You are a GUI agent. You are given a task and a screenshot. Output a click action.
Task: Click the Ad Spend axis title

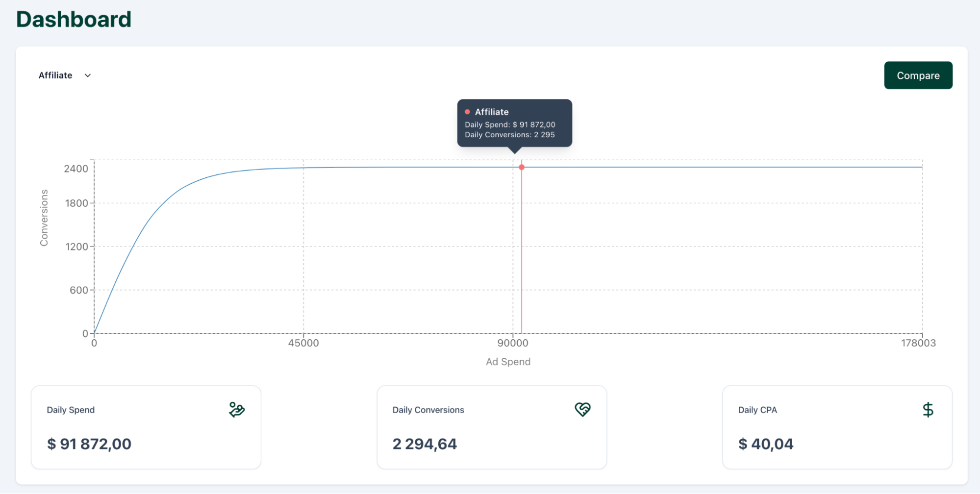[508, 362]
